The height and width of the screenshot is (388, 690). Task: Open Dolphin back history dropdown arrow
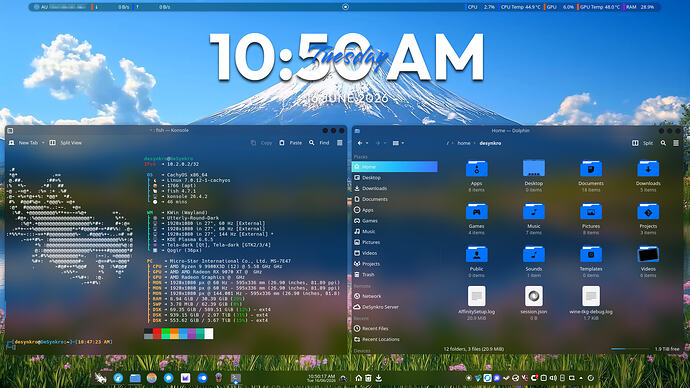pyautogui.click(x=367, y=143)
